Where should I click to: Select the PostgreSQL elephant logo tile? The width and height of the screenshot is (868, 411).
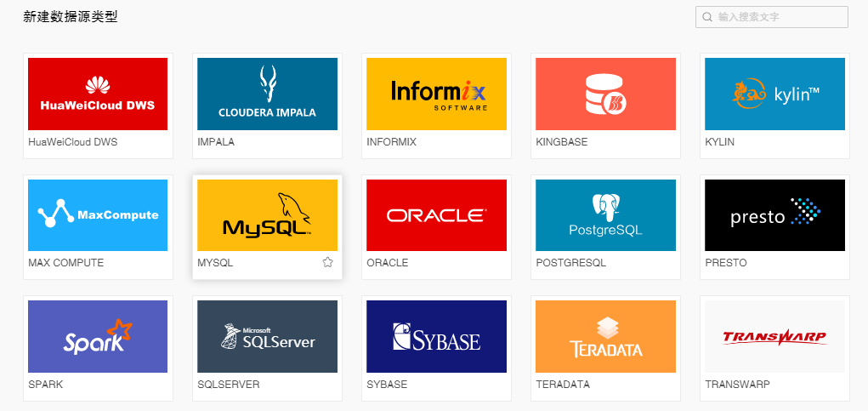pyautogui.click(x=605, y=215)
